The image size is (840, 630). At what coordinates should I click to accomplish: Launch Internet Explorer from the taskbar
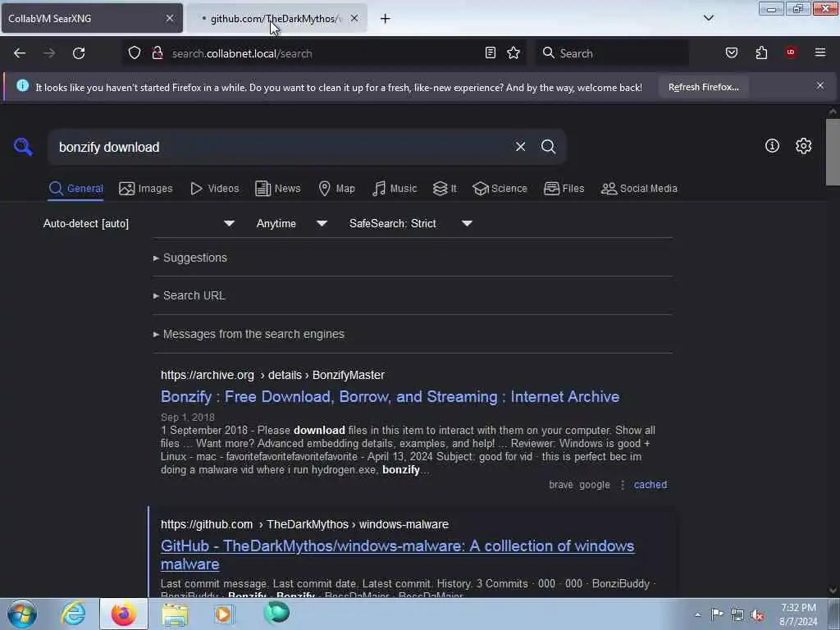pyautogui.click(x=73, y=614)
